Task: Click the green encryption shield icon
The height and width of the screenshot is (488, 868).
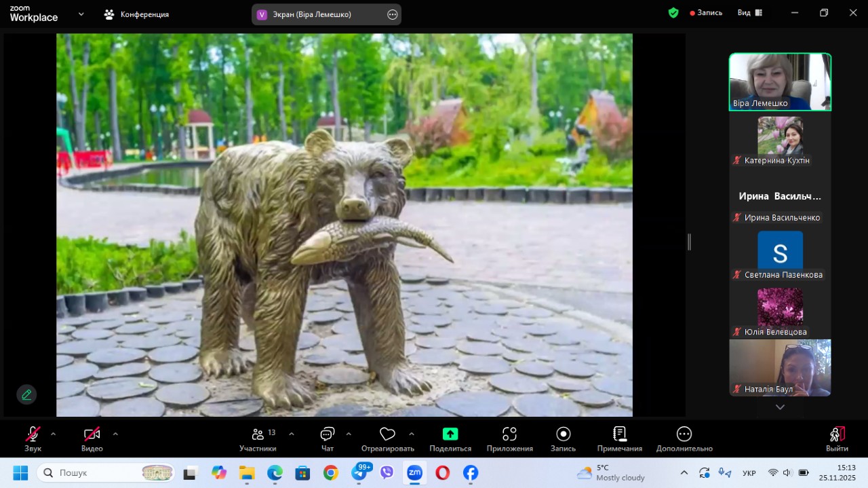Action: pos(673,13)
